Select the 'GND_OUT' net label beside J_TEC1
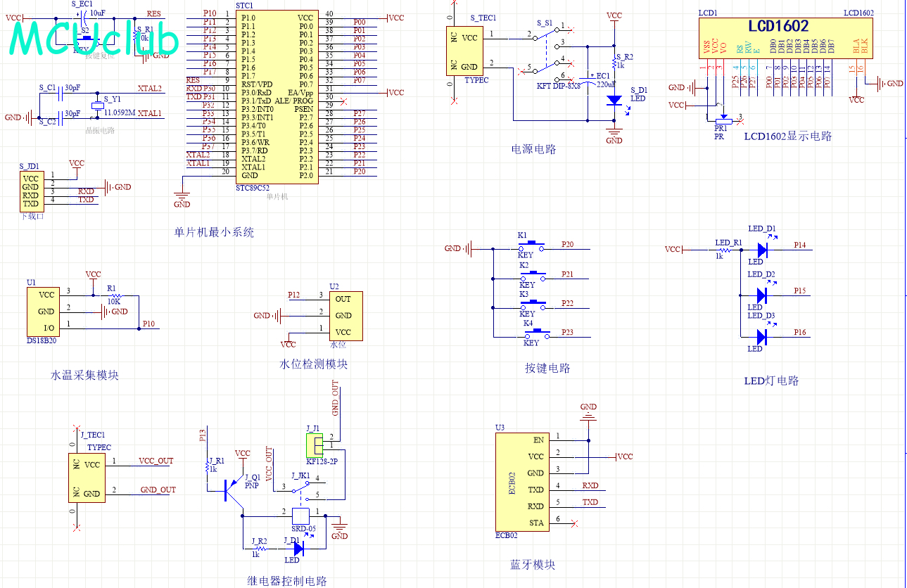The image size is (907, 588). point(158,490)
